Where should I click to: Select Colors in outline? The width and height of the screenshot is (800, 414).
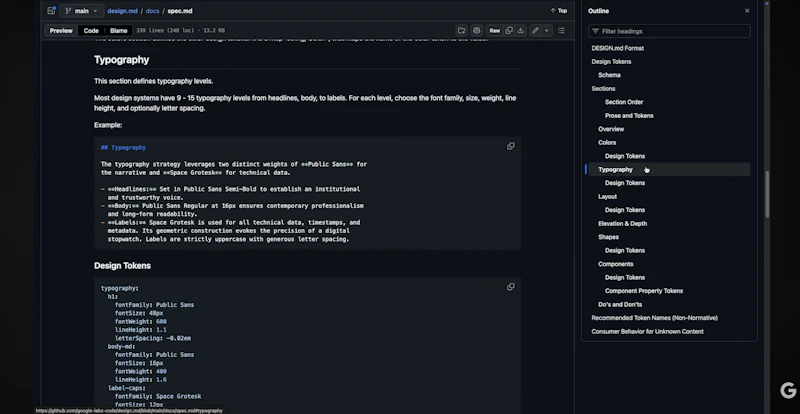click(x=607, y=142)
